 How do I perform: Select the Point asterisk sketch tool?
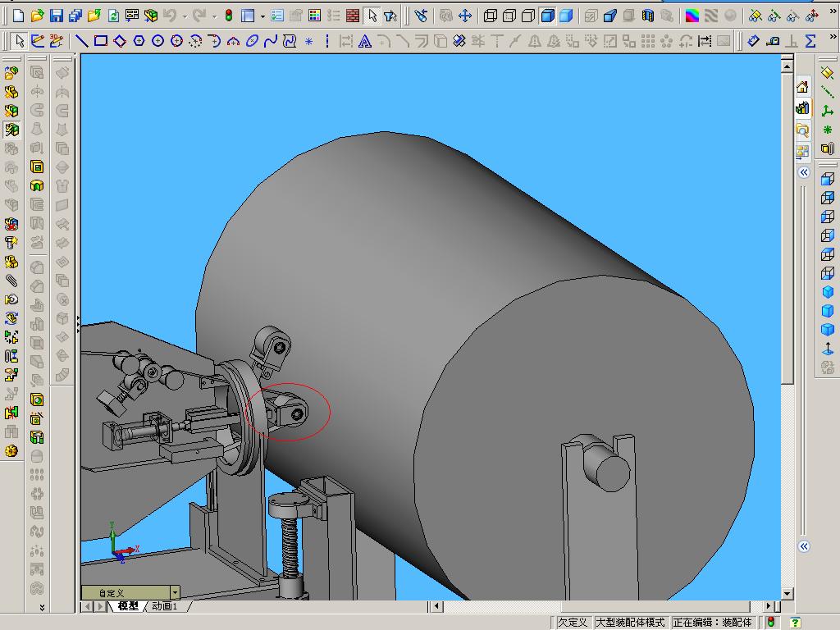[308, 41]
